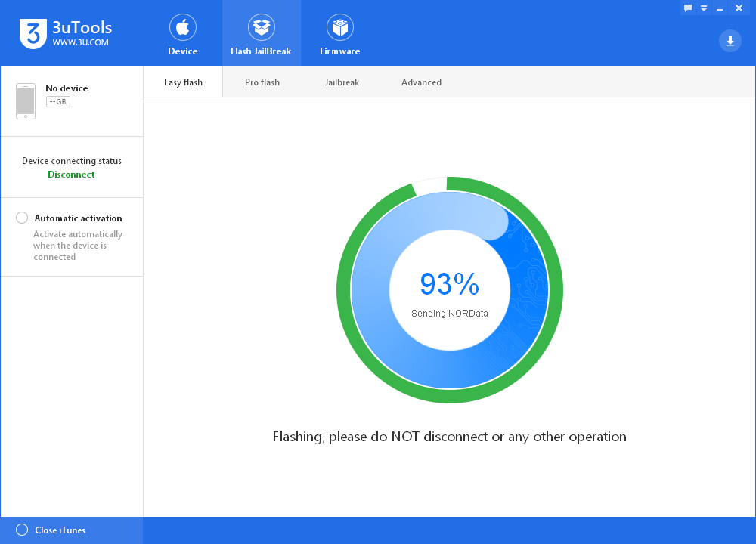Switch to the Jailbreak tab
The width and height of the screenshot is (756, 544).
point(342,82)
